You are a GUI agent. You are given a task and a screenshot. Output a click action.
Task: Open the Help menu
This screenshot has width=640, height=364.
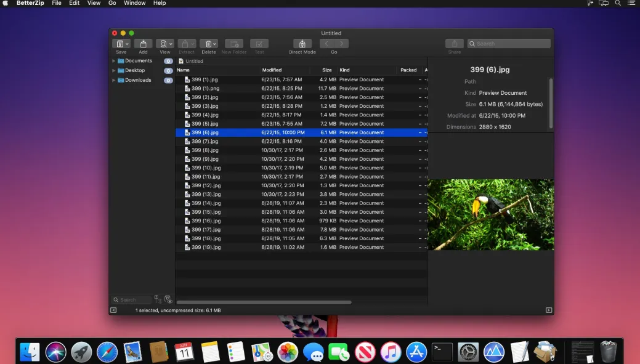pos(160,3)
